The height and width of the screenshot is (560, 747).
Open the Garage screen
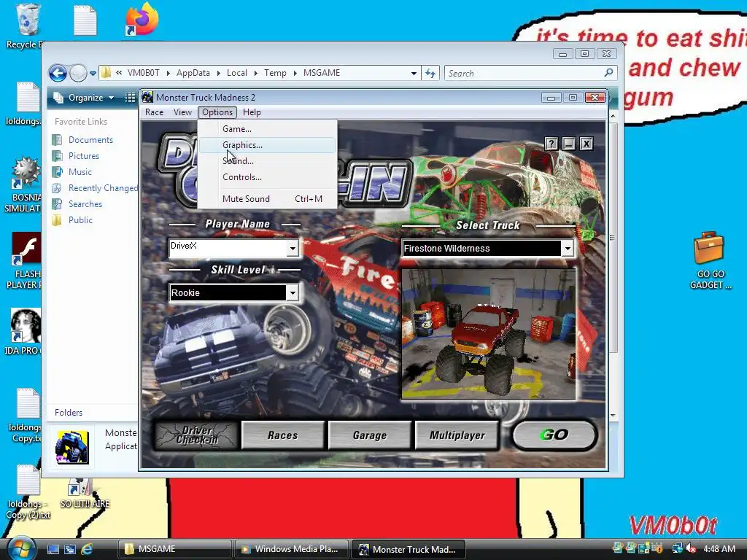point(370,435)
